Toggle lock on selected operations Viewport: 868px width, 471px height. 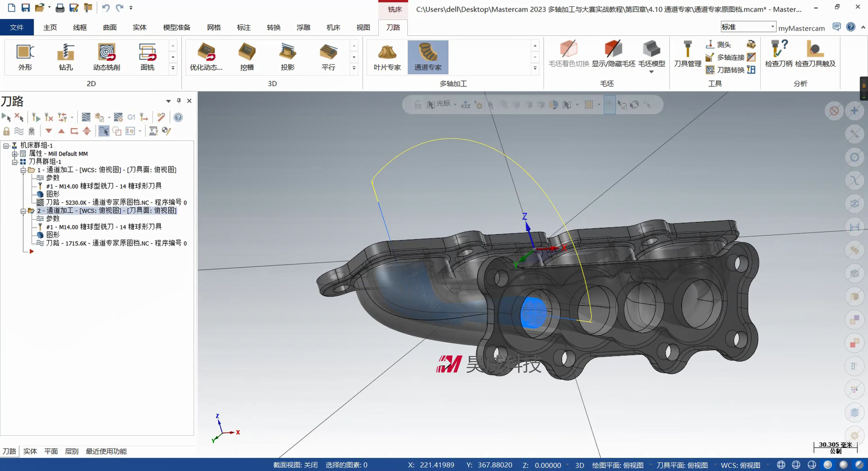[x=6, y=131]
